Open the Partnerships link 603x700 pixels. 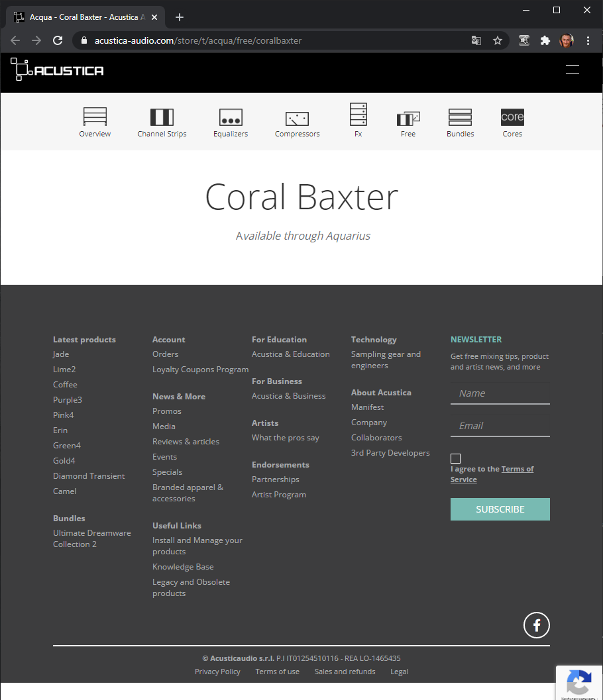coord(276,479)
